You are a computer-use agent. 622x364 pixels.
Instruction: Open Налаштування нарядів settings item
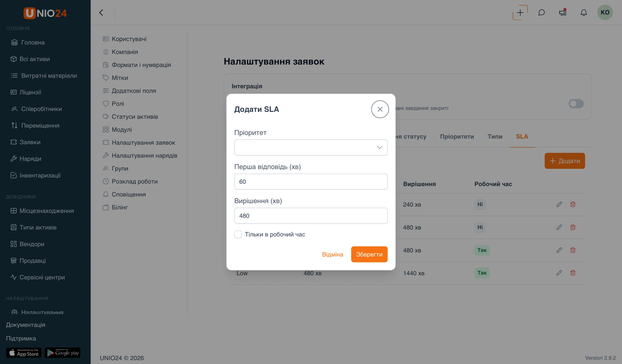(x=140, y=155)
